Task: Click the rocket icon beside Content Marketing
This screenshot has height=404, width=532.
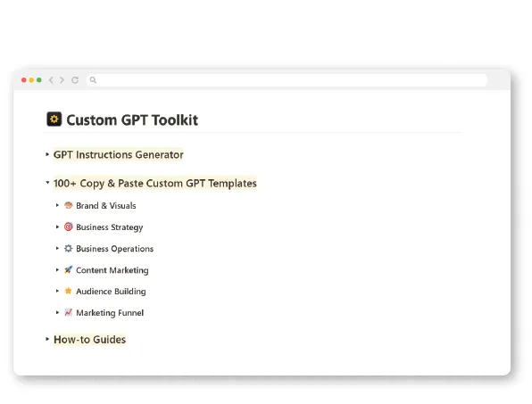Action: point(68,270)
